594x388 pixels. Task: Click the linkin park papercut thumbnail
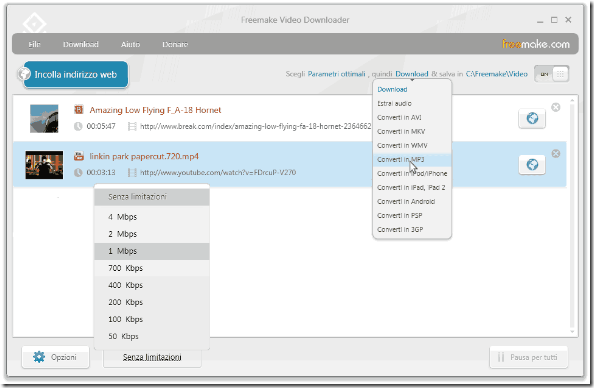coord(44,165)
